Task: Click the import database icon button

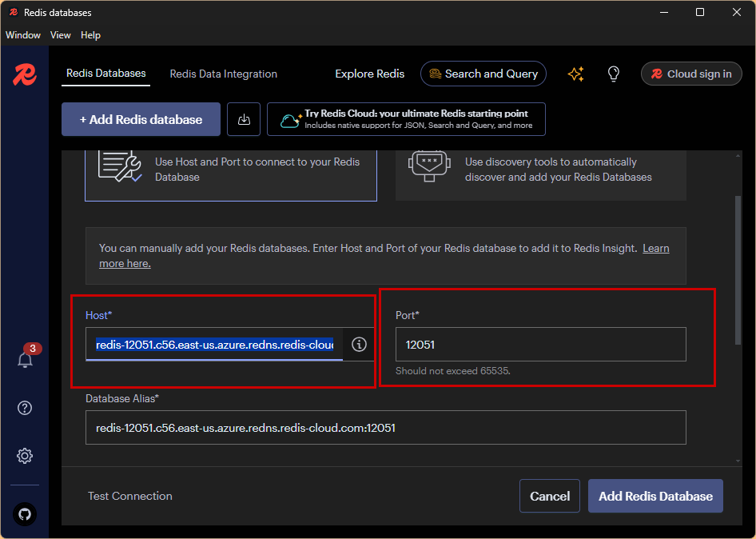Action: pyautogui.click(x=244, y=119)
